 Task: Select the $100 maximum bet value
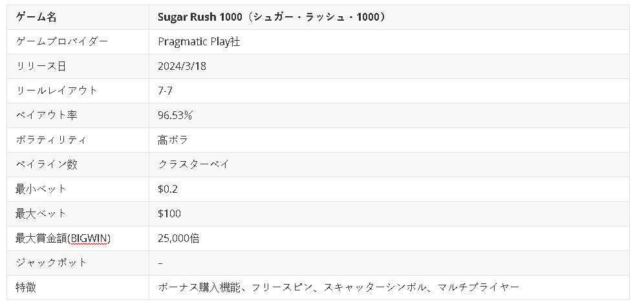169,214
